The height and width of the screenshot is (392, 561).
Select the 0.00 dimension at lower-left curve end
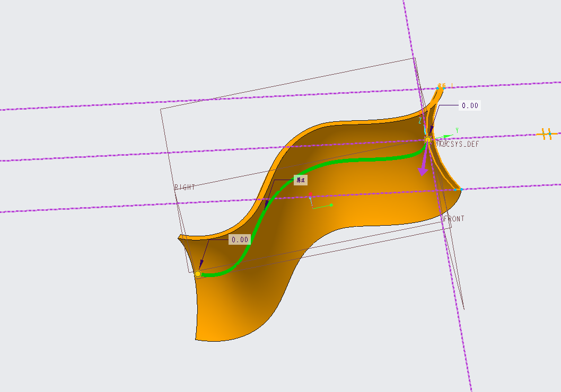240,240
